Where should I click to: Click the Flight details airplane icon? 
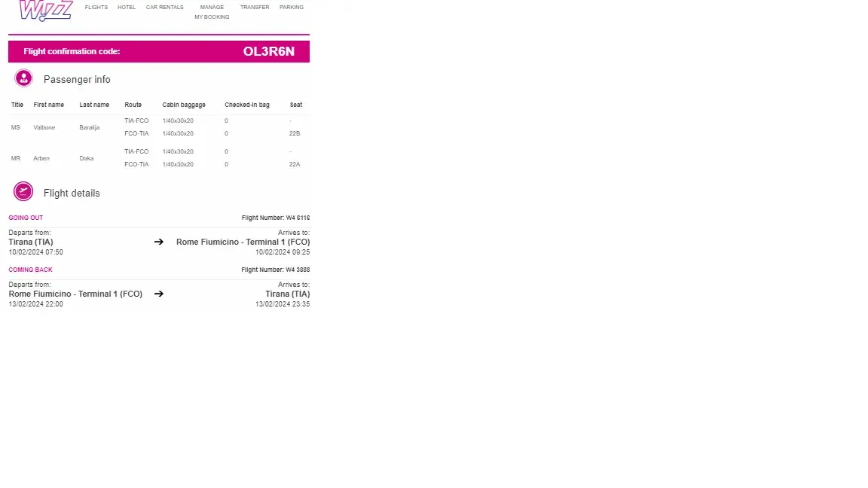23,192
